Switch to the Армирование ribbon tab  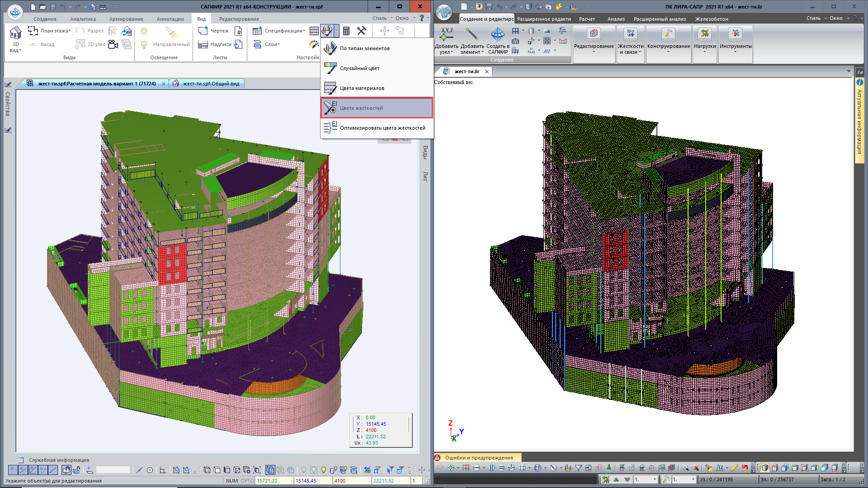coord(126,19)
